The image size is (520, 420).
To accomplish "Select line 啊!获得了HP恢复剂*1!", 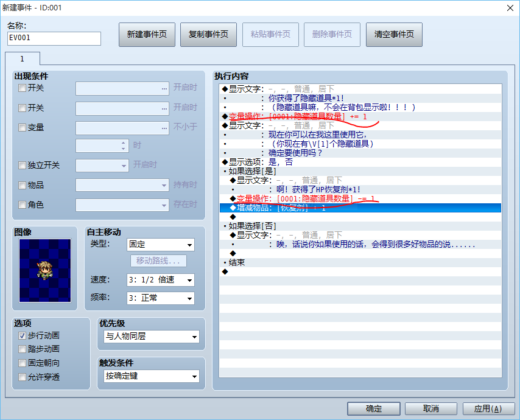I will point(360,189).
